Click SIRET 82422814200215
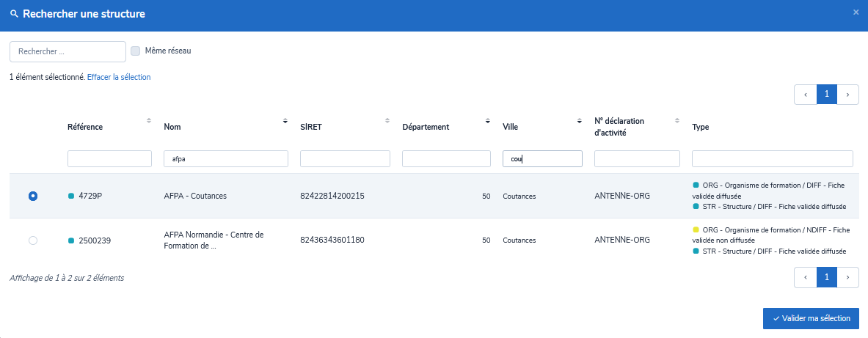Image resolution: width=868 pixels, height=338 pixels. click(332, 196)
